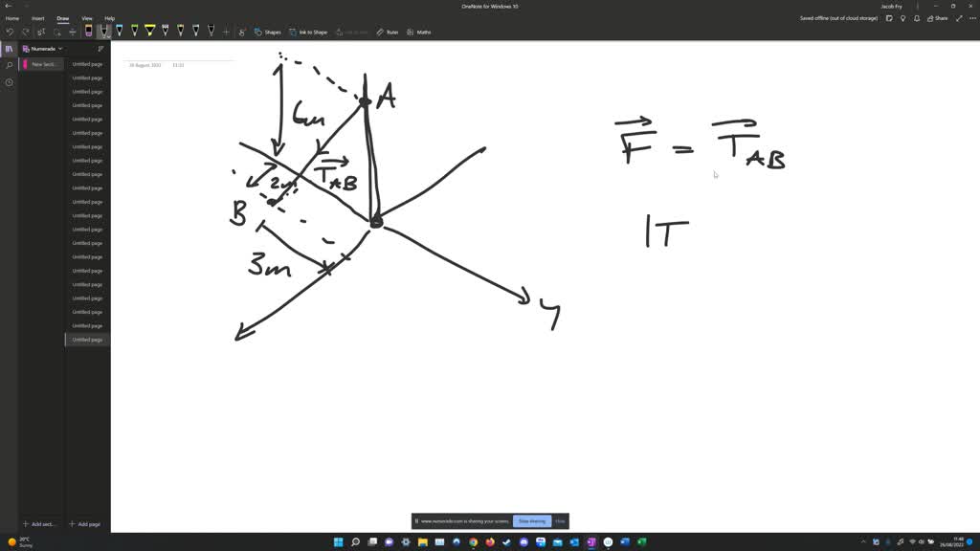Open the Numerade notebook dropdown
Viewport: 980px width, 551px height.
(42, 48)
